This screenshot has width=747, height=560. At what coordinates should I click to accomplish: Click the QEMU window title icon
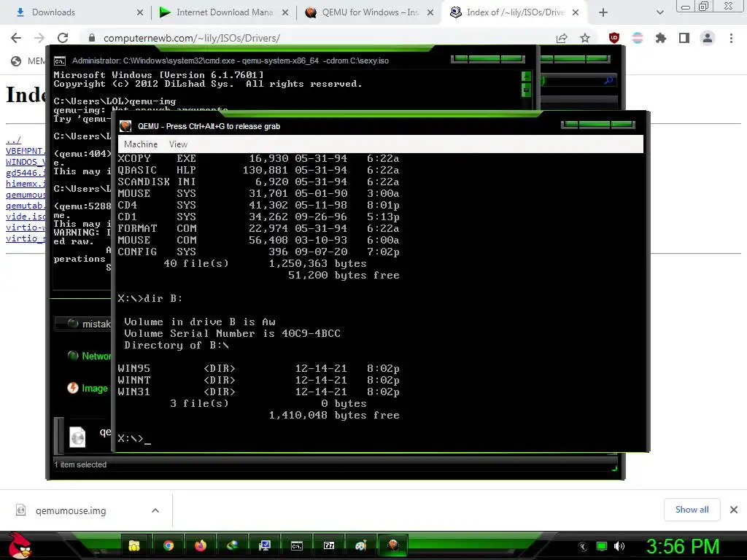point(125,126)
